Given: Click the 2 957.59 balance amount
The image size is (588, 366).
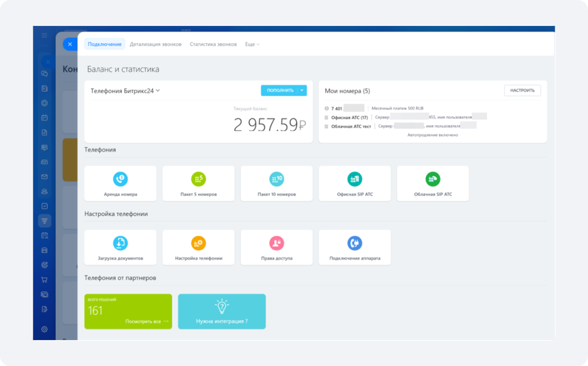Looking at the screenshot, I should [270, 125].
